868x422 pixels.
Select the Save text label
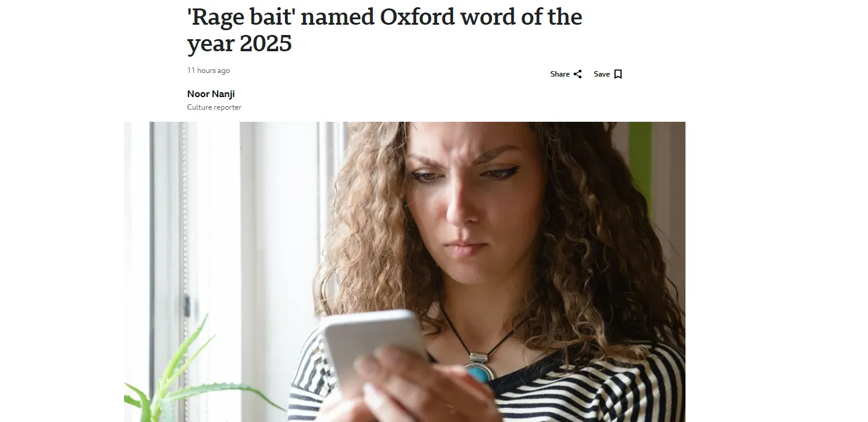[x=602, y=74]
